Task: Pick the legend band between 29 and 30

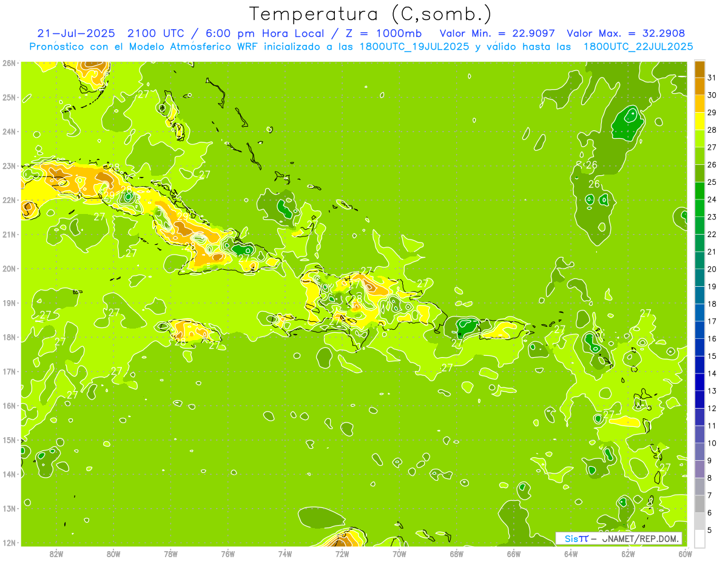Action: pos(699,104)
